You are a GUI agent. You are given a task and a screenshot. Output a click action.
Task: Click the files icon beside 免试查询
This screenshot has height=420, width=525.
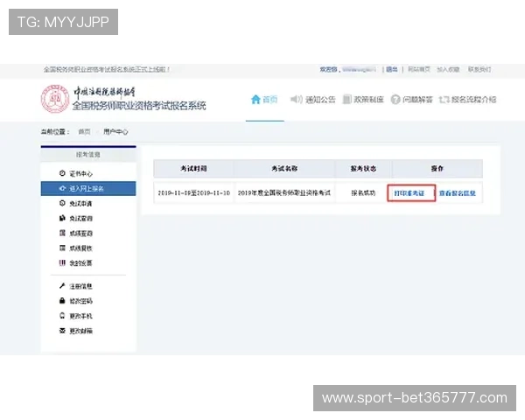(62, 218)
